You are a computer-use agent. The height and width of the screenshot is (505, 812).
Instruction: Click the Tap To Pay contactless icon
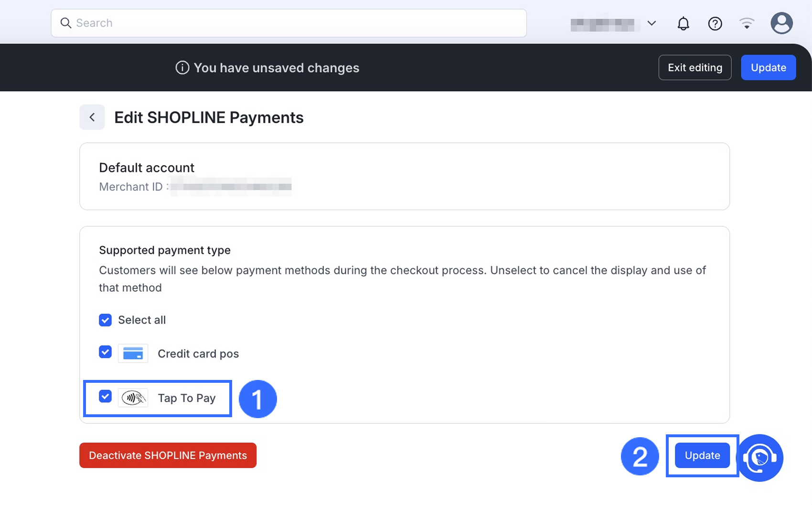[x=133, y=398]
